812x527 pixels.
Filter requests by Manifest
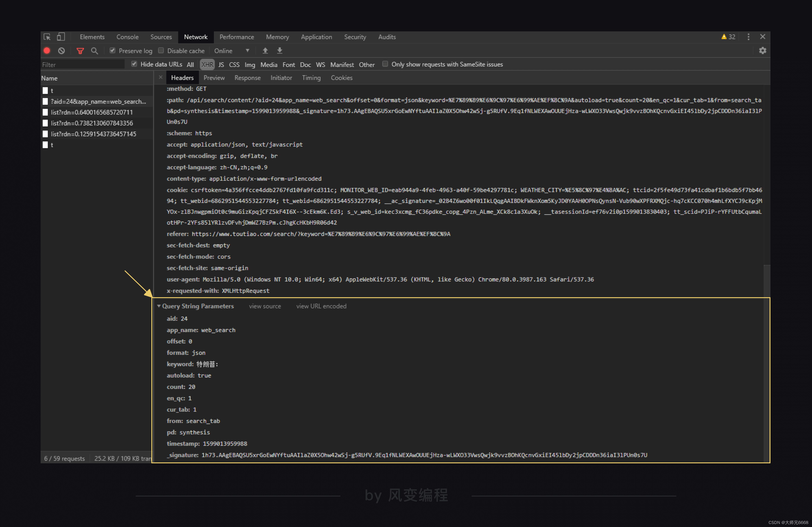coord(342,65)
